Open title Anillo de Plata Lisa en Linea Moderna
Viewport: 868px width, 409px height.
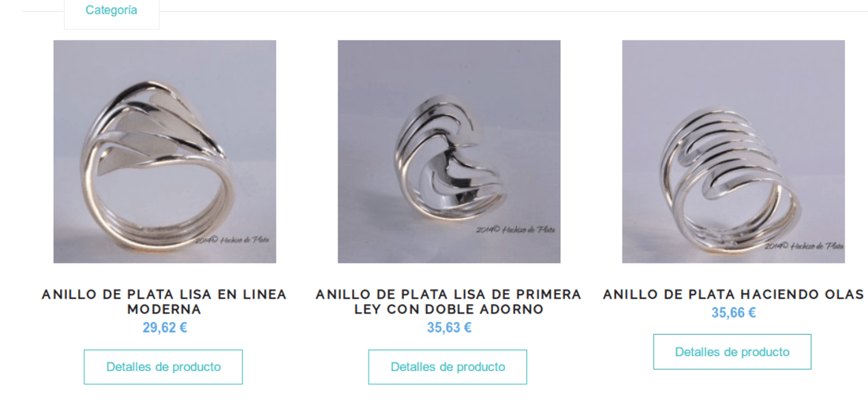click(164, 302)
